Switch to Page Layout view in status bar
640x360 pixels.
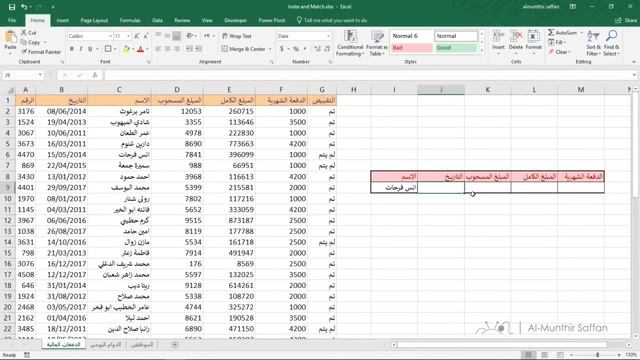(x=544, y=355)
